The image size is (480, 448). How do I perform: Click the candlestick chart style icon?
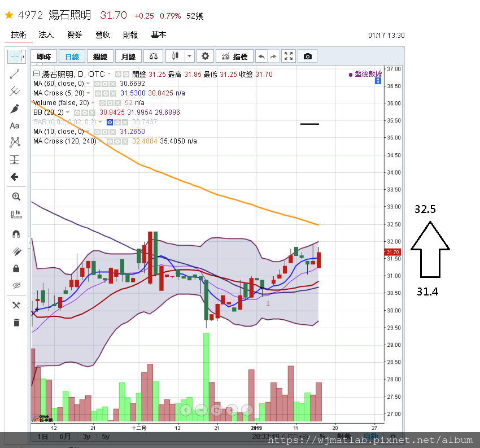[175, 56]
